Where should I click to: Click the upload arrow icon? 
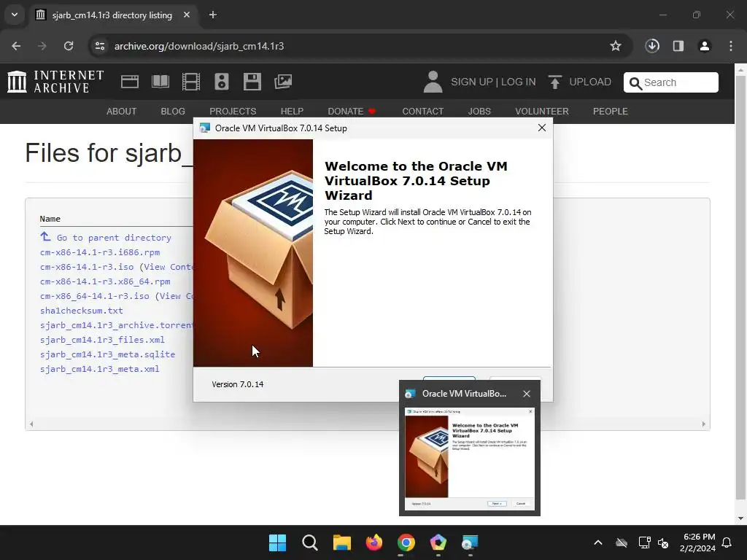tap(554, 82)
